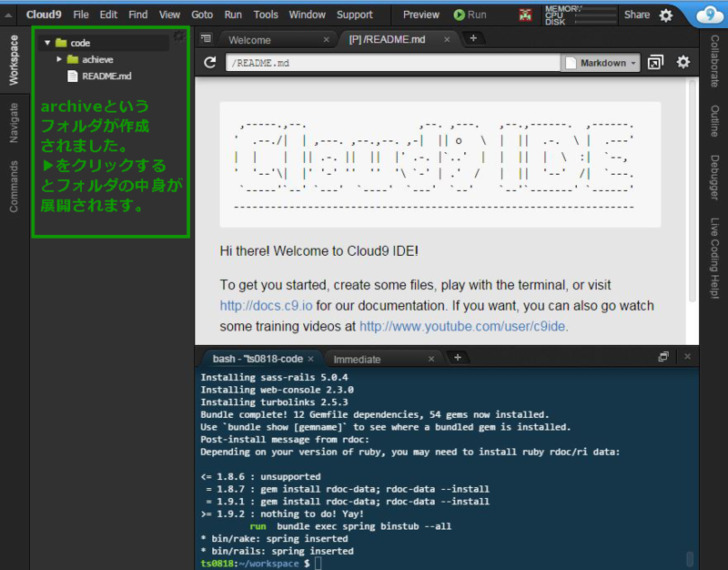Click the editor pane tab-list menu icon

[206, 38]
